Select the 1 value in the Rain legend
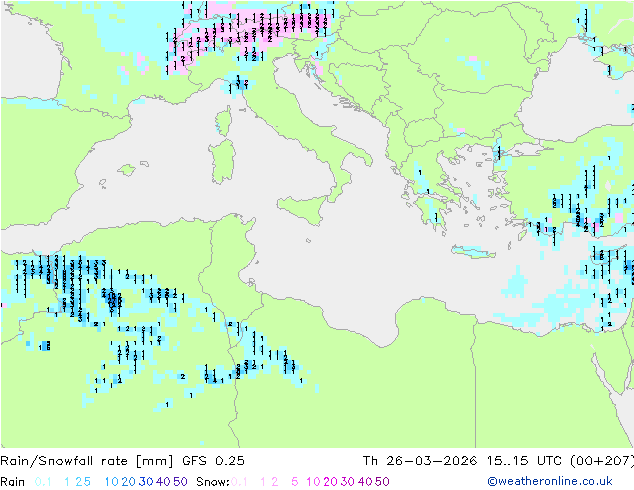Image resolution: width=634 pixels, height=490 pixels. click(67, 482)
